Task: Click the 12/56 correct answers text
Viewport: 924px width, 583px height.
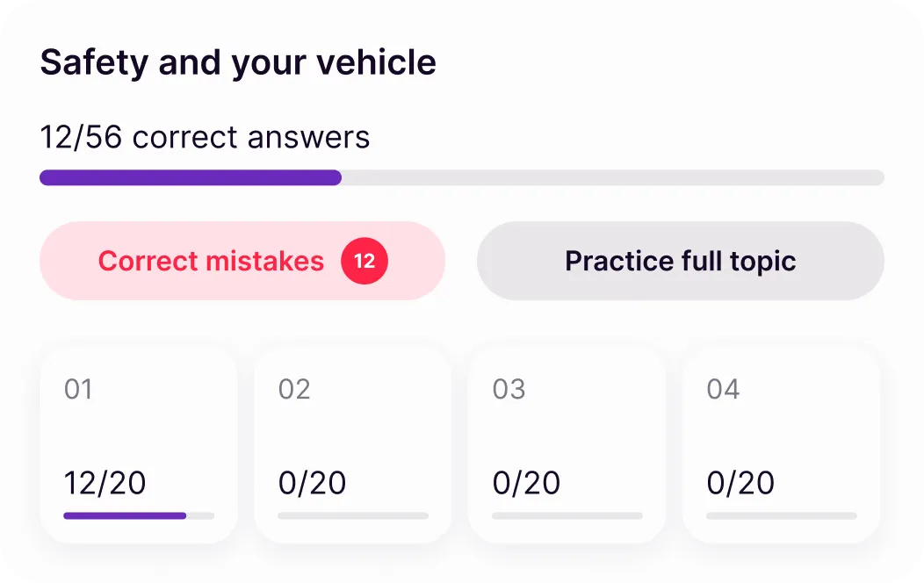Action: (x=205, y=137)
